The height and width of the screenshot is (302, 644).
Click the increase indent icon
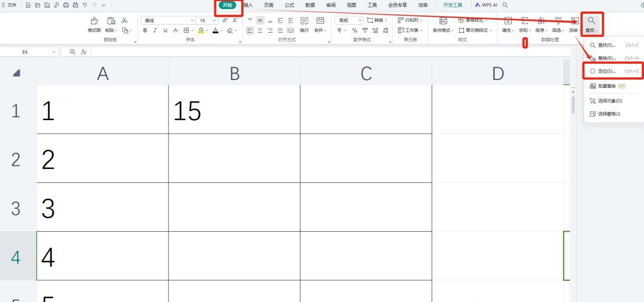(x=290, y=20)
